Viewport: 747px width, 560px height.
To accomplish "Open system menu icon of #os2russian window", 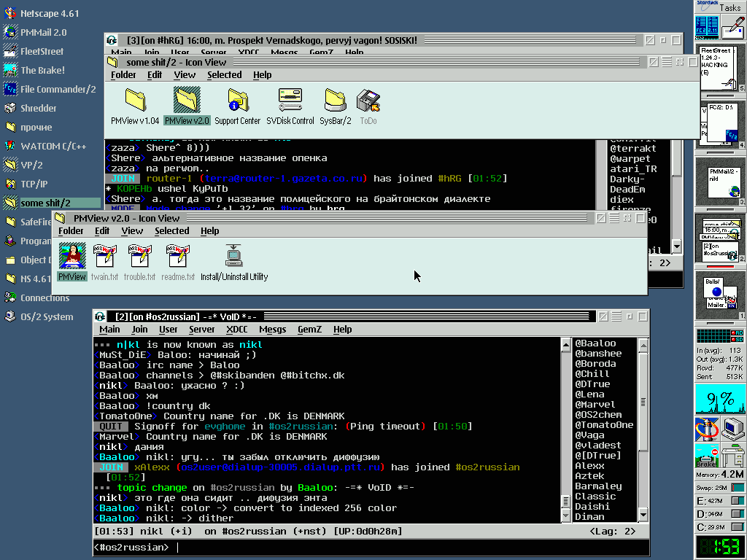I will [99, 316].
